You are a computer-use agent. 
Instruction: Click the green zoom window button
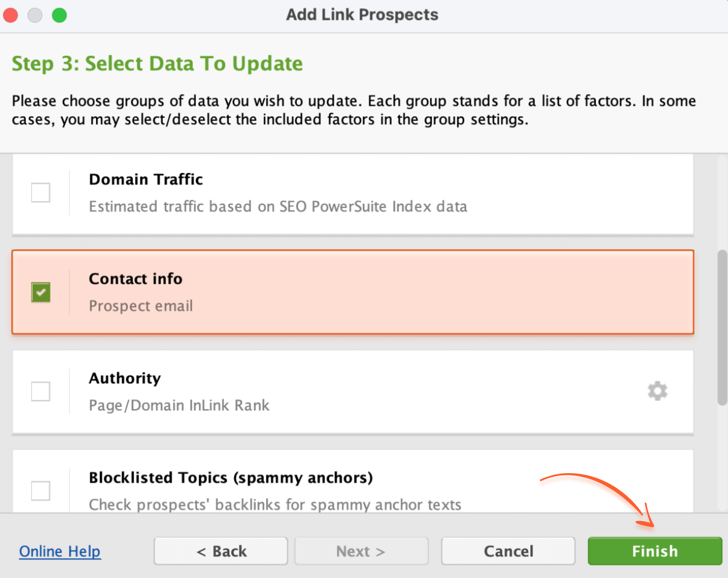coord(59,15)
